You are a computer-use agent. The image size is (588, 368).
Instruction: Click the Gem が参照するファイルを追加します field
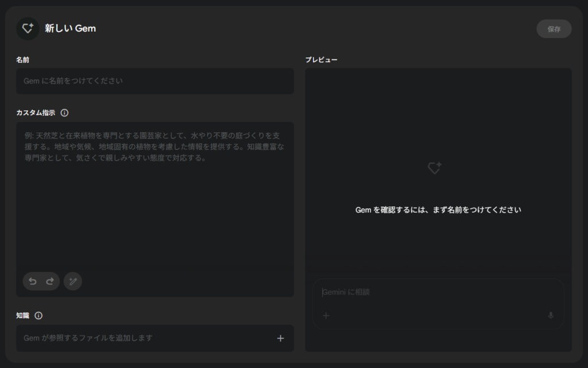pos(155,338)
